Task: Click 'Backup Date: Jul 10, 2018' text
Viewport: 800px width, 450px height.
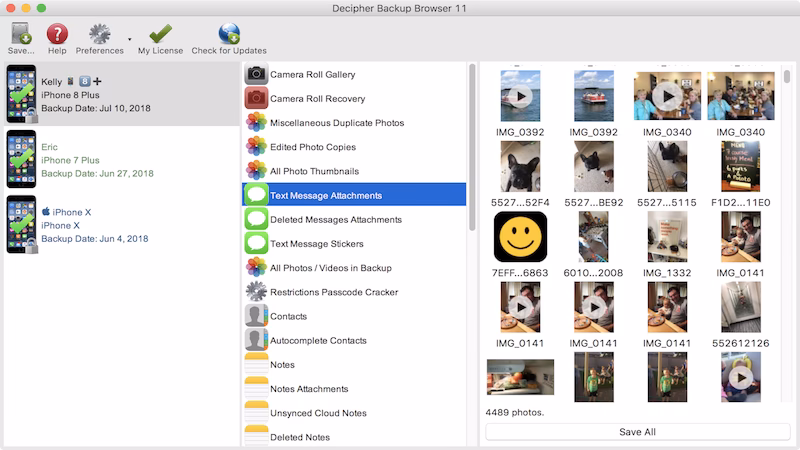Action: click(x=96, y=108)
